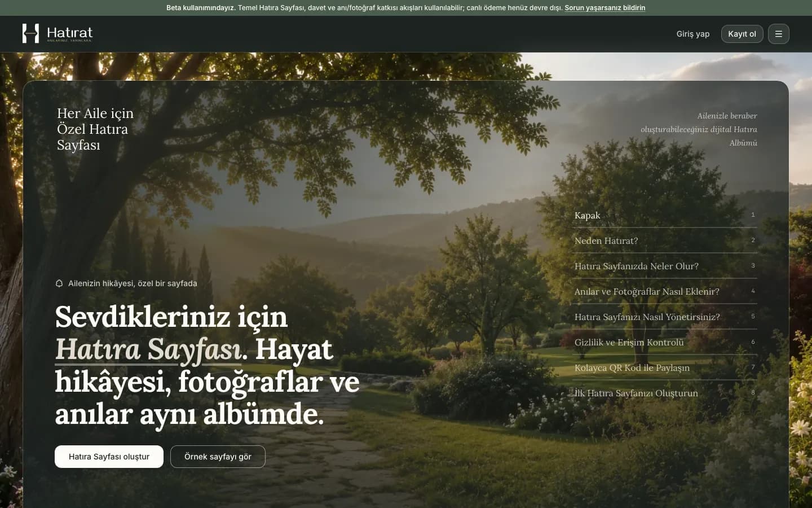Screen dimensions: 812x508
Task: Click the Hatırat logo icon
Action: pyautogui.click(x=30, y=33)
